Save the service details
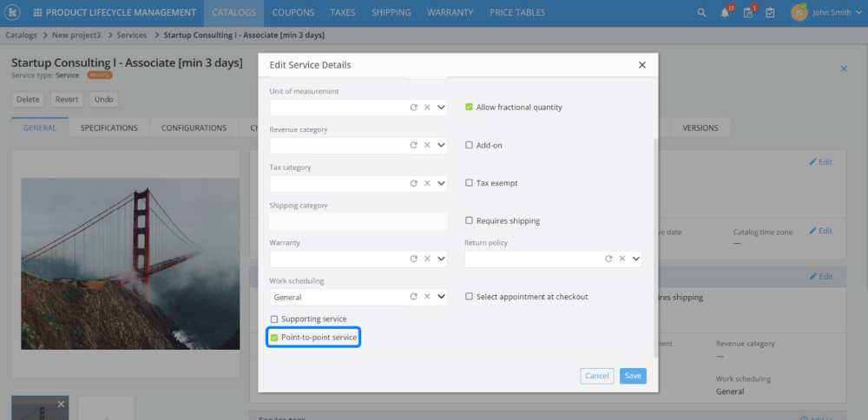This screenshot has width=868, height=420. coord(633,376)
